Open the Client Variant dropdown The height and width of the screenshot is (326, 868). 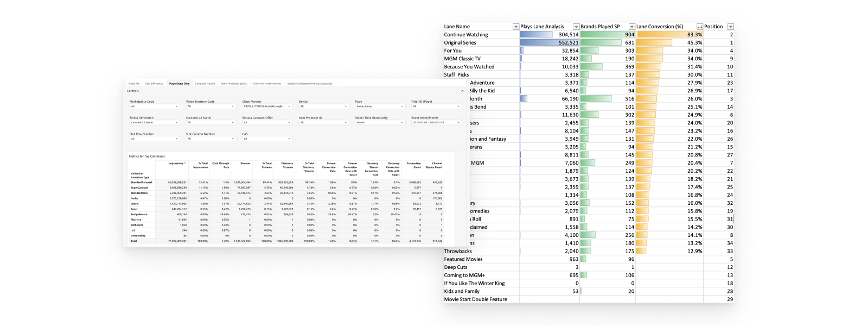tap(267, 106)
